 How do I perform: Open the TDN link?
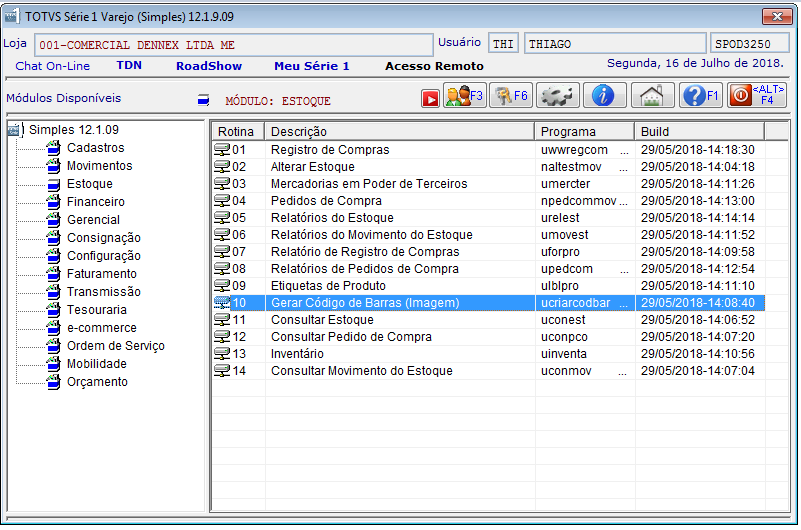click(129, 65)
